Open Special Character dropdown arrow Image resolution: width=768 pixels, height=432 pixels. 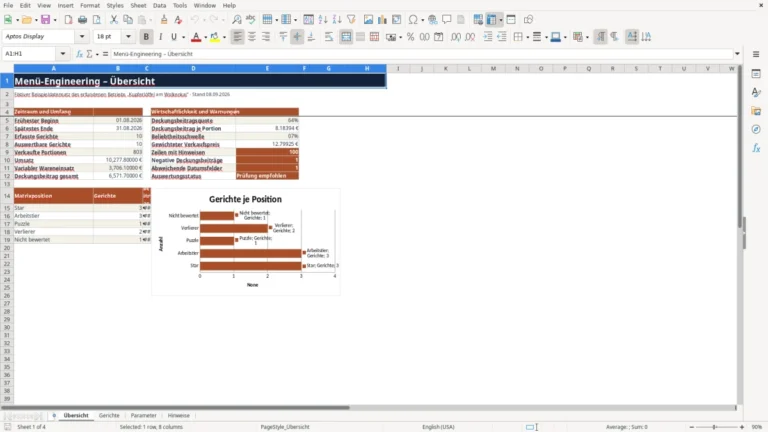422,20
